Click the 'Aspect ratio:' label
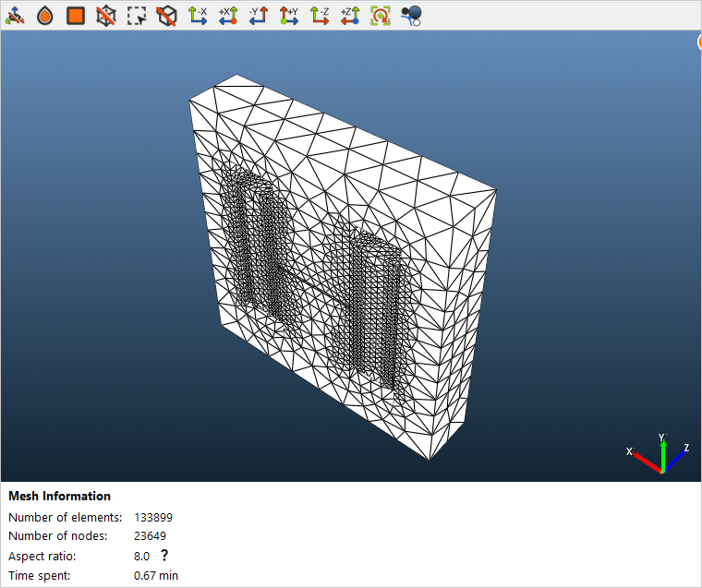The image size is (702, 588). click(42, 556)
